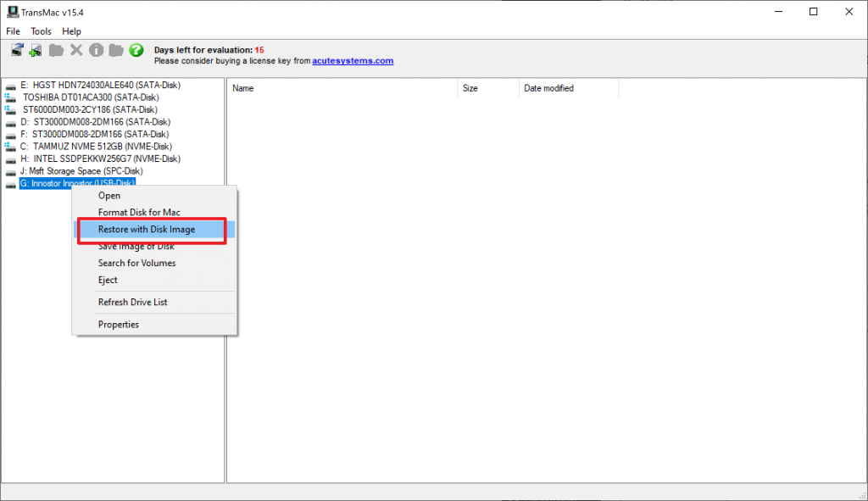The image size is (868, 501).
Task: Sort by the Size column header
Action: click(488, 88)
